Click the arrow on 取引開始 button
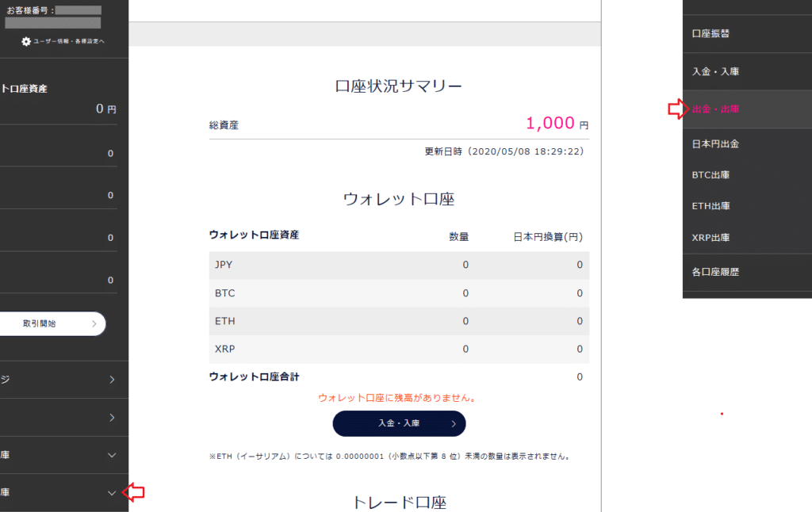This screenshot has width=812, height=512. 94,323
